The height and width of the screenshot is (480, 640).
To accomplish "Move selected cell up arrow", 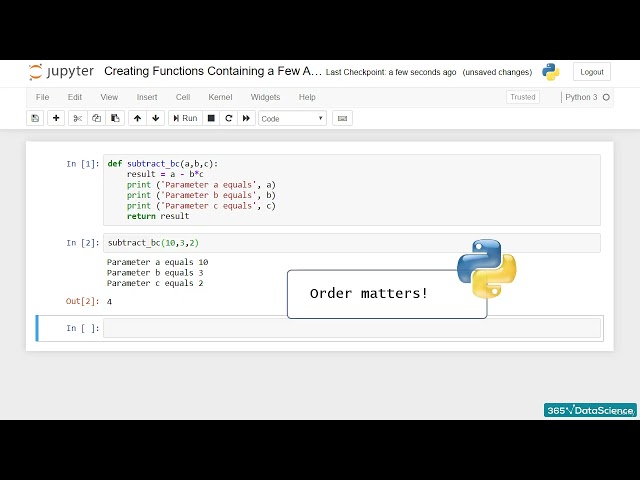I will tap(138, 118).
